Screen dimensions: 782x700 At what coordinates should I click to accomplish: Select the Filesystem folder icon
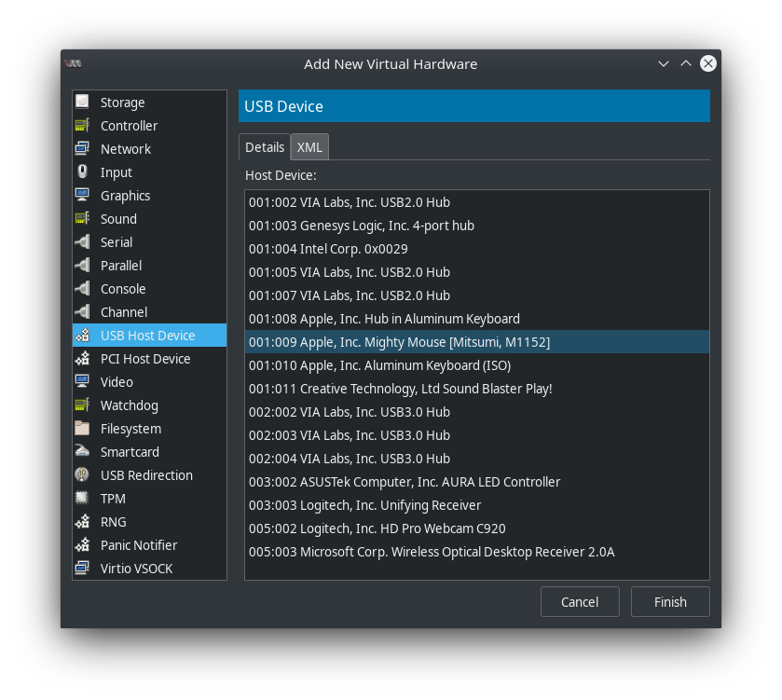click(x=82, y=428)
